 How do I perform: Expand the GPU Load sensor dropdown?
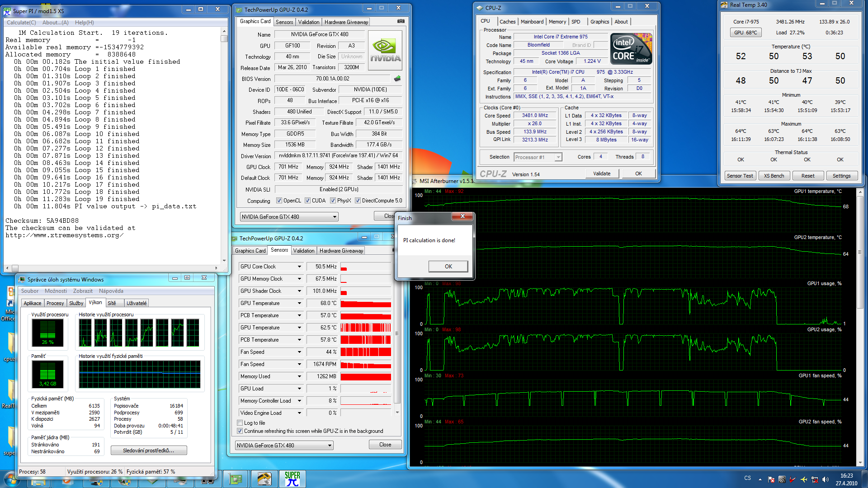pos(299,389)
